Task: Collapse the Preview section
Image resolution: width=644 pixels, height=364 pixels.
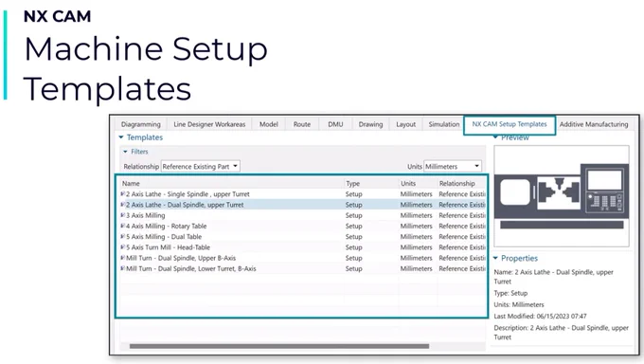Action: [496, 137]
